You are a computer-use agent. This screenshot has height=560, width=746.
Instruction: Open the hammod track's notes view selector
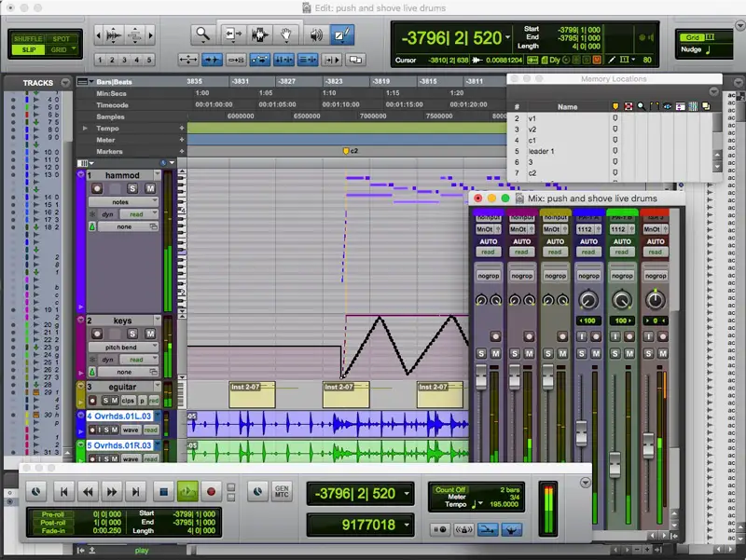tap(122, 201)
